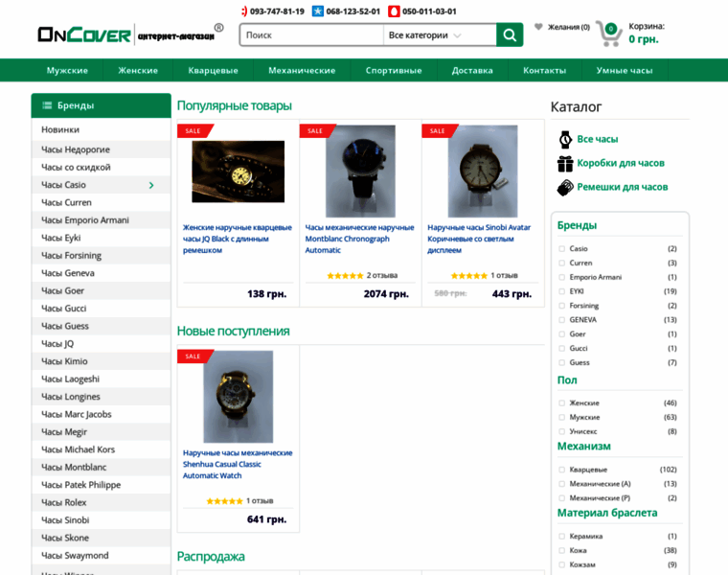Click phone number 093-747-81-19
This screenshot has width=728, height=575.
click(x=277, y=11)
